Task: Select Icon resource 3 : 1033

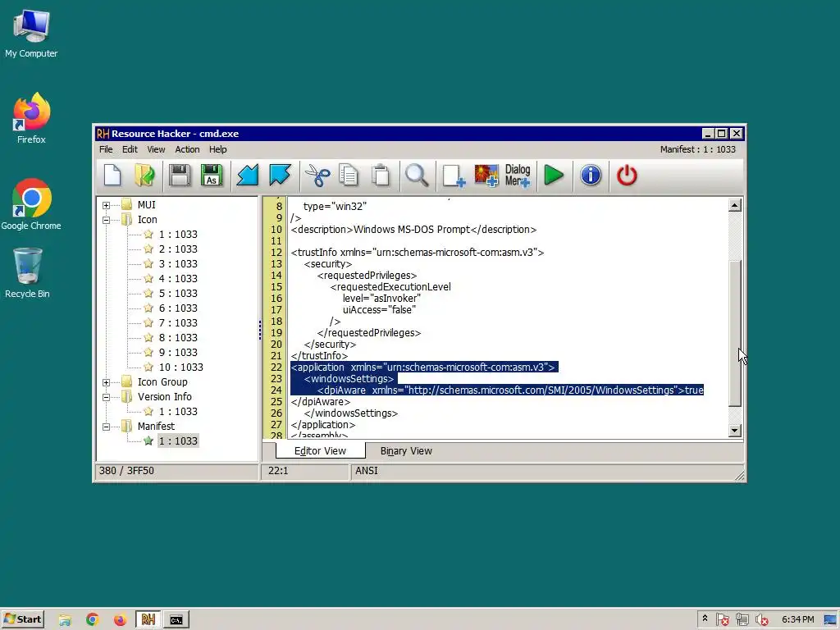Action: (178, 264)
